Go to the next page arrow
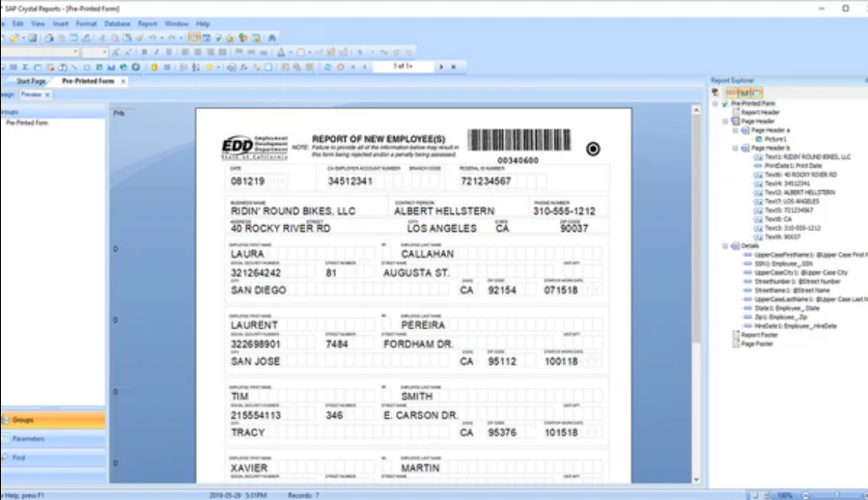Viewport: 868px width, 500px height. [x=441, y=67]
